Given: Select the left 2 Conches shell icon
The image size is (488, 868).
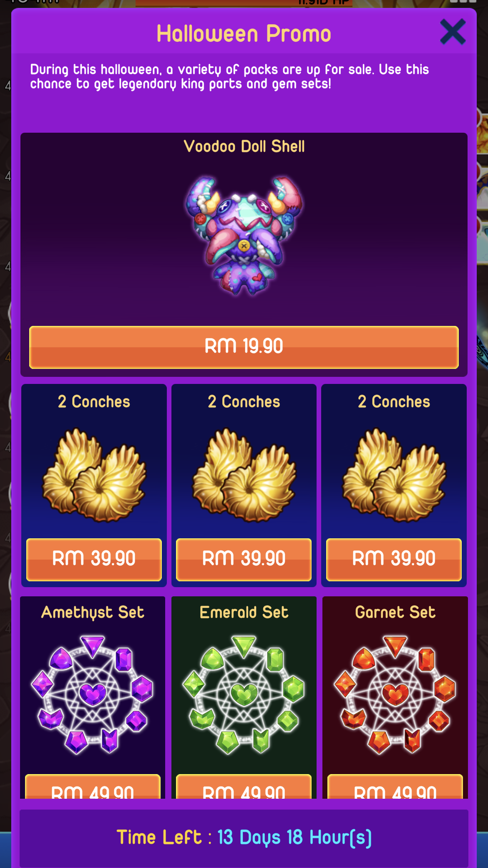Looking at the screenshot, I should point(94,475).
